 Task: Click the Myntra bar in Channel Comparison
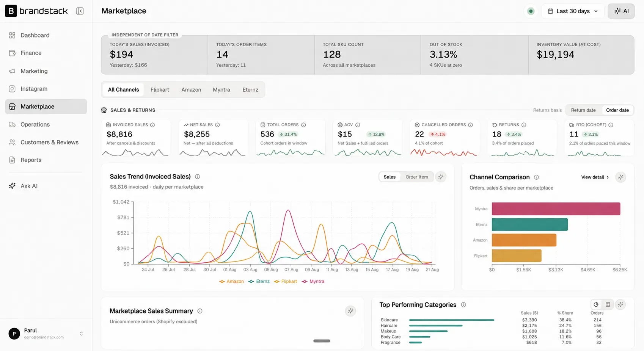pos(556,209)
